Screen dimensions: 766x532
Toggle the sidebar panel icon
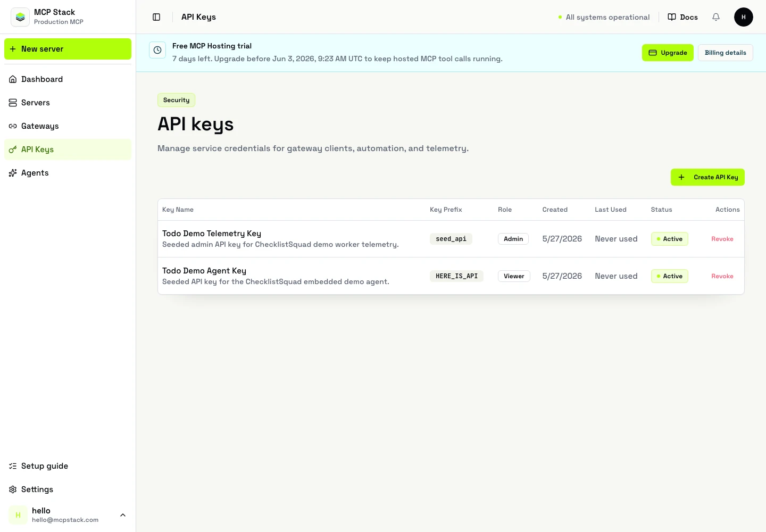click(156, 17)
